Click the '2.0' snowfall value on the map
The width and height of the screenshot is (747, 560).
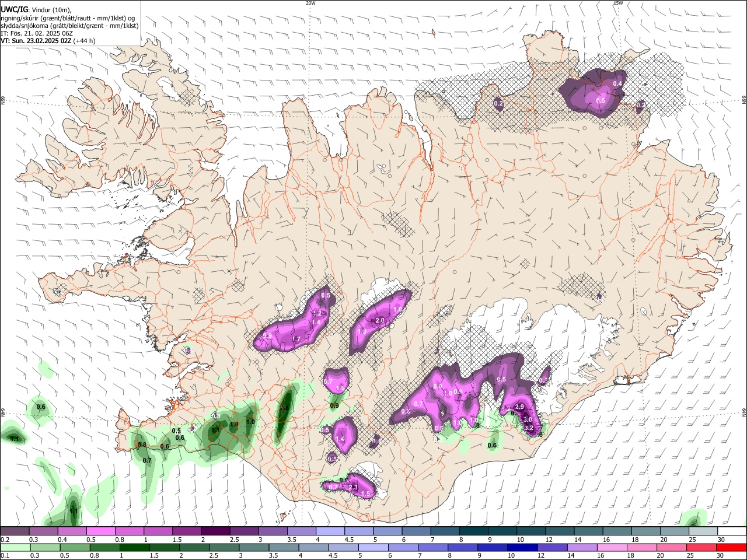coord(379,321)
